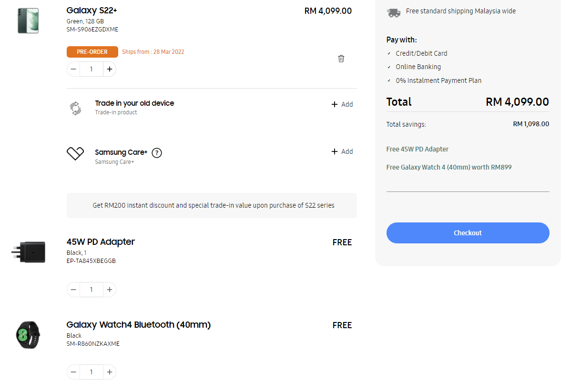Decrease the Galaxy Watch4 quantity with the minus button
This screenshot has width=570, height=392.
[x=73, y=372]
